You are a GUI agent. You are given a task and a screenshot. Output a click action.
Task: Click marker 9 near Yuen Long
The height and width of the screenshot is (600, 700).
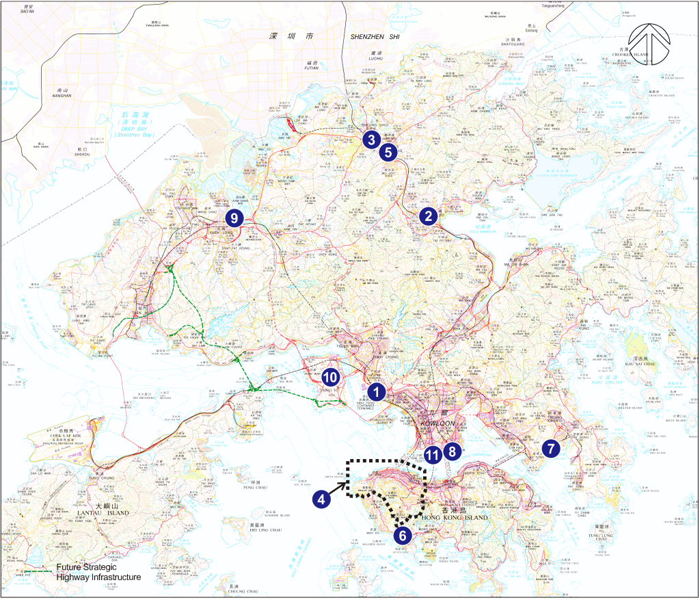234,218
